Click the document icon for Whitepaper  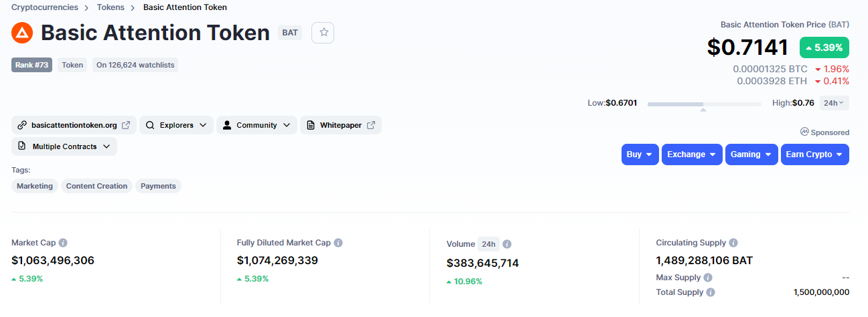pyautogui.click(x=311, y=125)
